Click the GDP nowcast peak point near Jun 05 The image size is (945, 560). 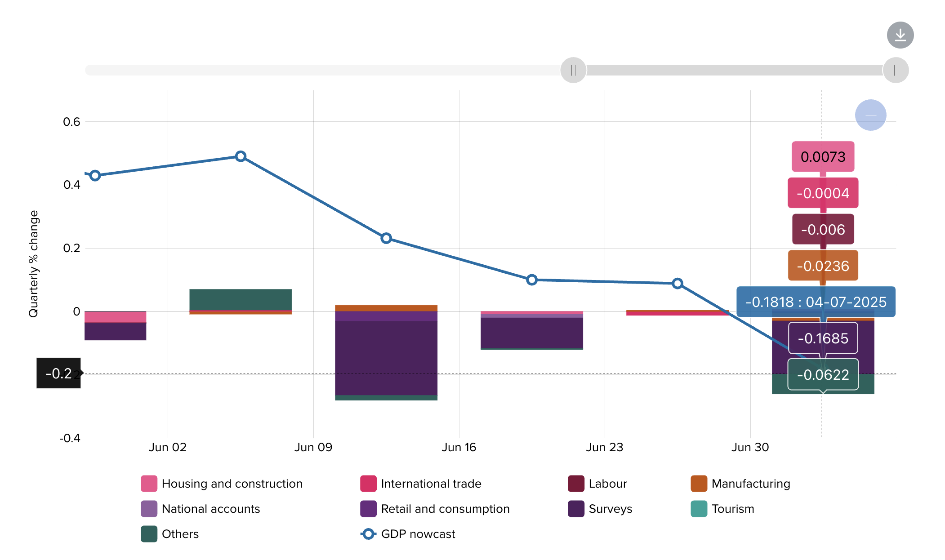click(x=241, y=156)
